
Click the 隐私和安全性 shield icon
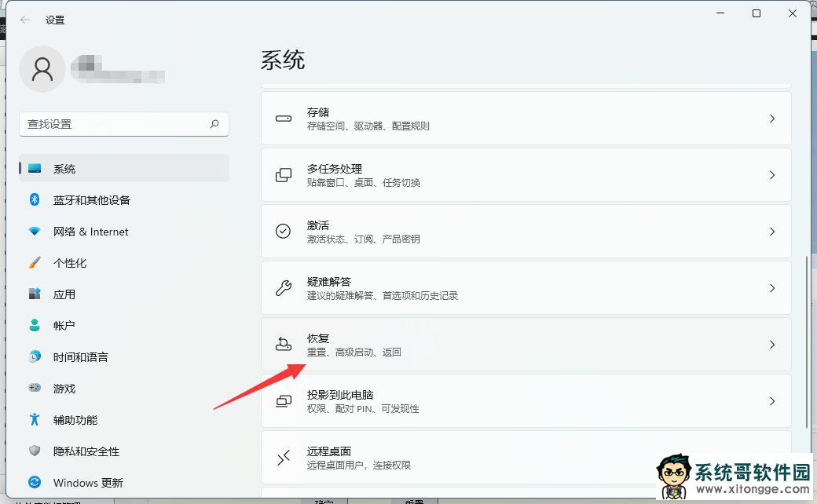click(35, 451)
